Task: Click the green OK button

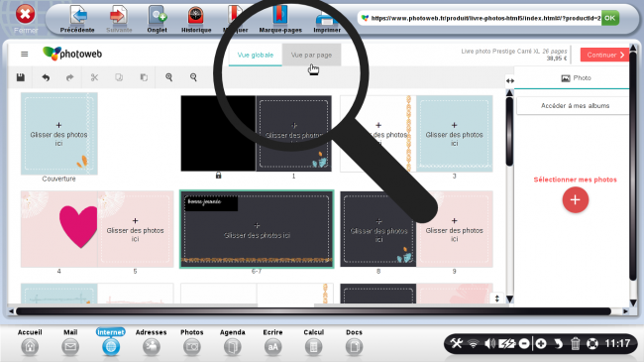Action: pos(610,18)
